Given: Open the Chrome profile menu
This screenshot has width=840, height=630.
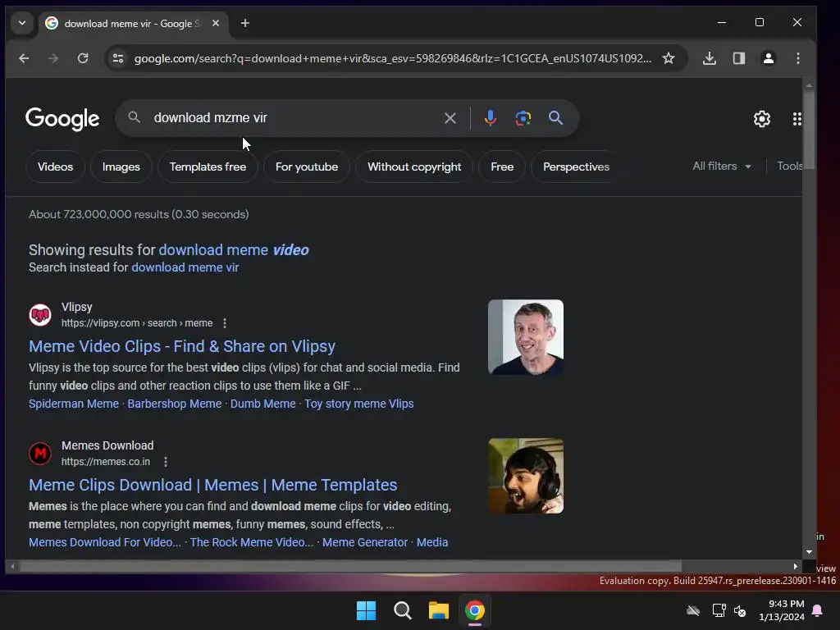Looking at the screenshot, I should coord(768,58).
